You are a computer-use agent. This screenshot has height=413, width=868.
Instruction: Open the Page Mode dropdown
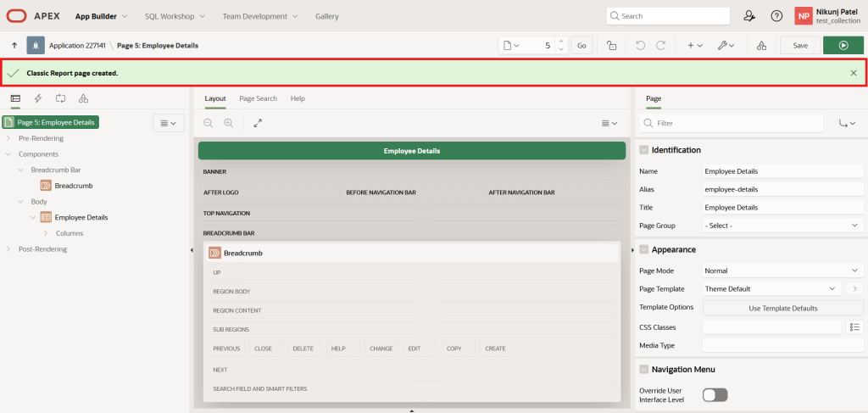click(782, 271)
